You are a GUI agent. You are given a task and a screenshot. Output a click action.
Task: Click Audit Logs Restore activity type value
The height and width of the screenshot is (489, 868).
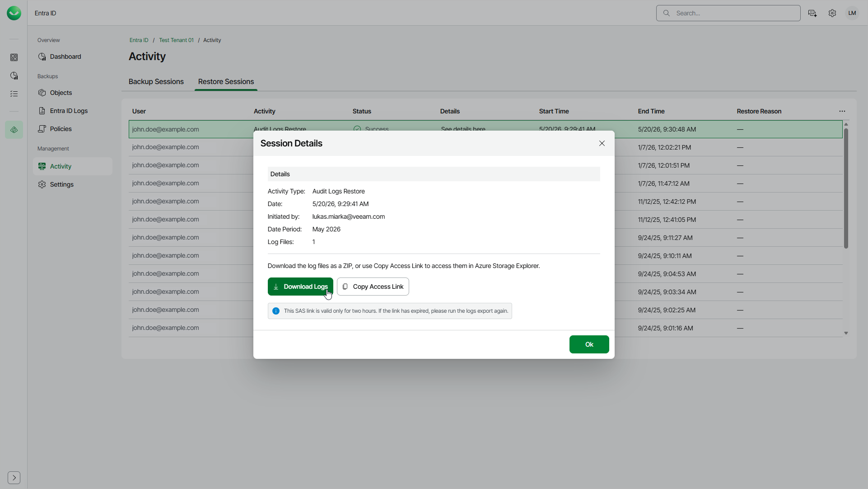tap(338, 191)
